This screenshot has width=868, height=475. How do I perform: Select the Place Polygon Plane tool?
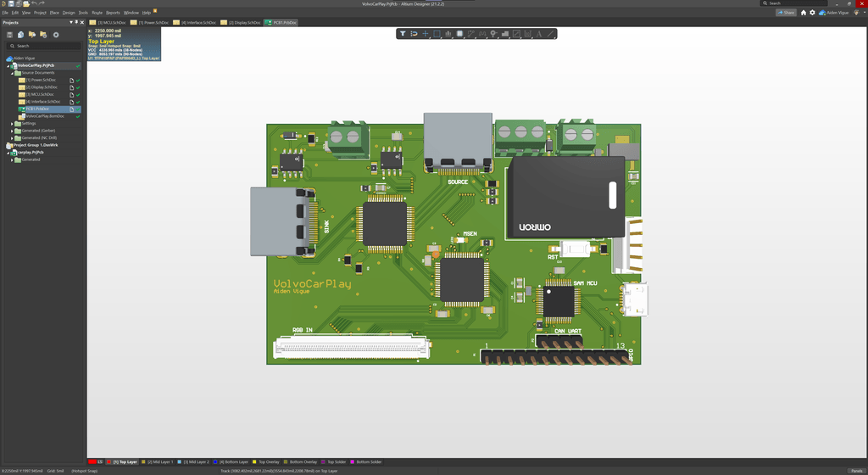click(505, 34)
